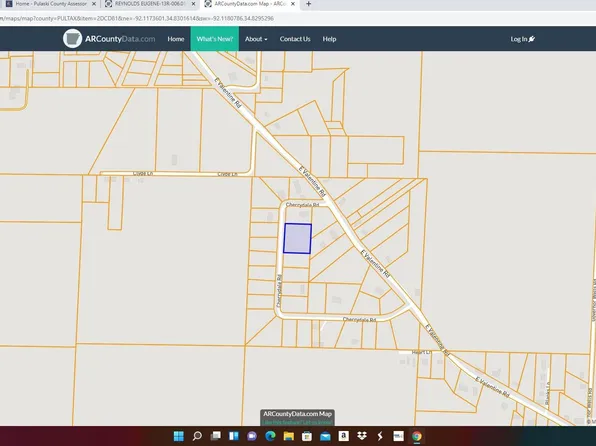This screenshot has width=596, height=446.
Task: Open the What's New? nav item
Action: pos(215,39)
